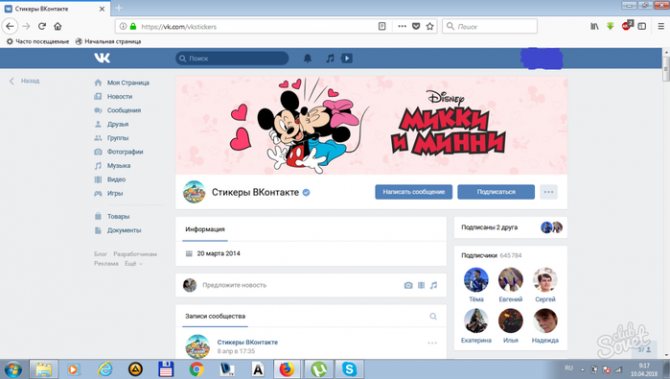
Task: Attach audio to the suggested post
Action: tap(434, 285)
